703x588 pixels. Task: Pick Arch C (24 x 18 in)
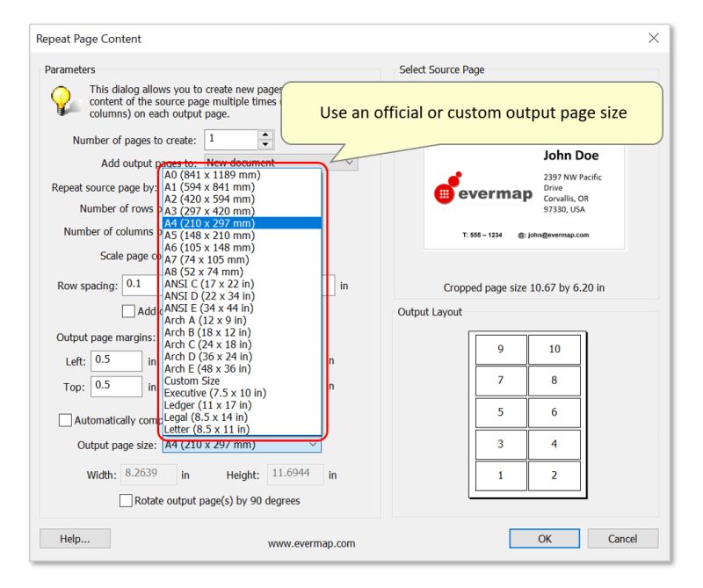pos(243,345)
